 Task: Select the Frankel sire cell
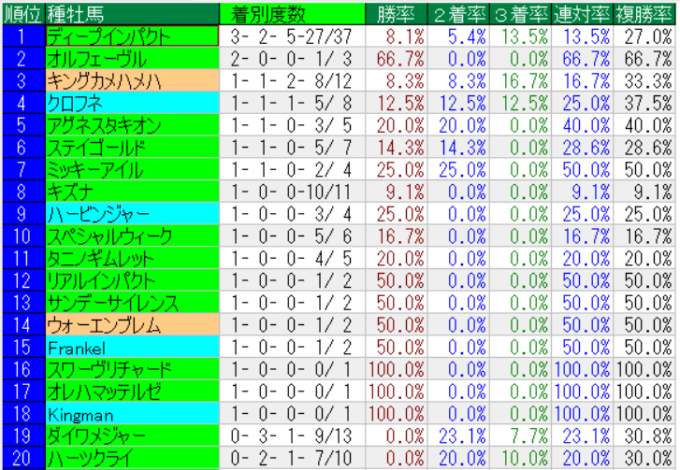pyautogui.click(x=131, y=347)
